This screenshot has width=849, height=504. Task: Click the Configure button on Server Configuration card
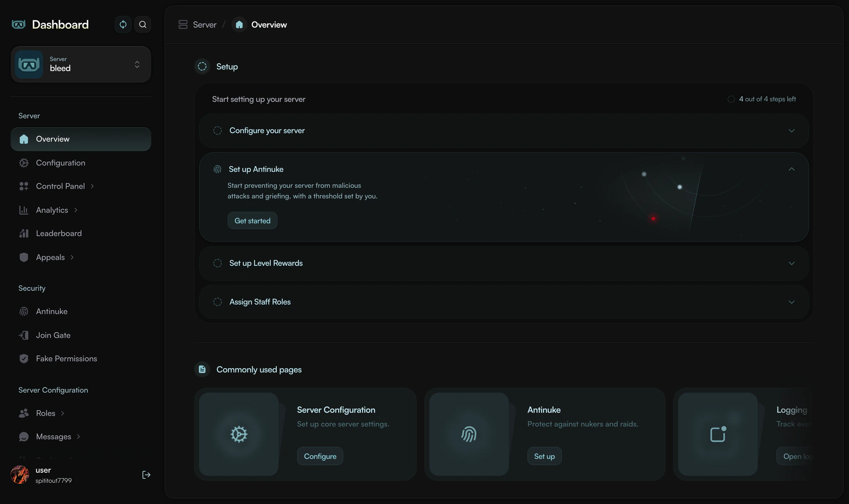click(x=320, y=456)
